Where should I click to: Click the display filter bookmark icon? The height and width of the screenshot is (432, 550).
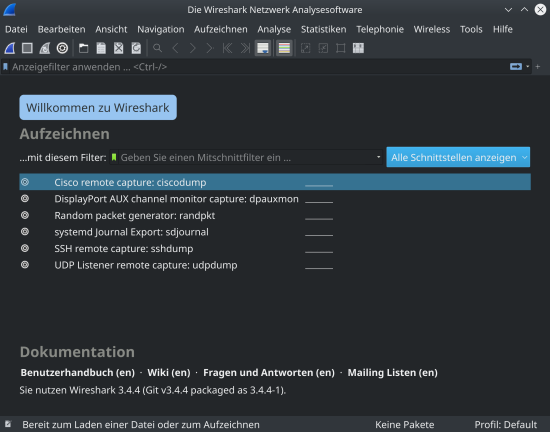click(x=6, y=67)
